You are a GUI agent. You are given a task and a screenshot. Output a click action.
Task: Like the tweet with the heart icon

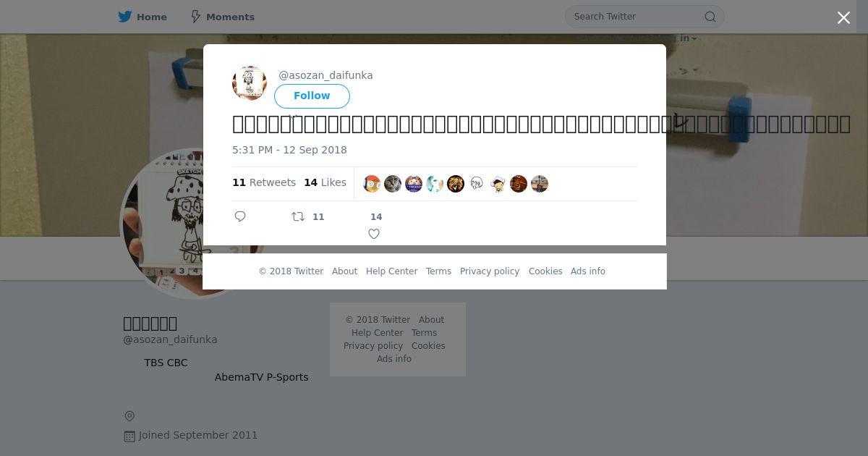374,234
